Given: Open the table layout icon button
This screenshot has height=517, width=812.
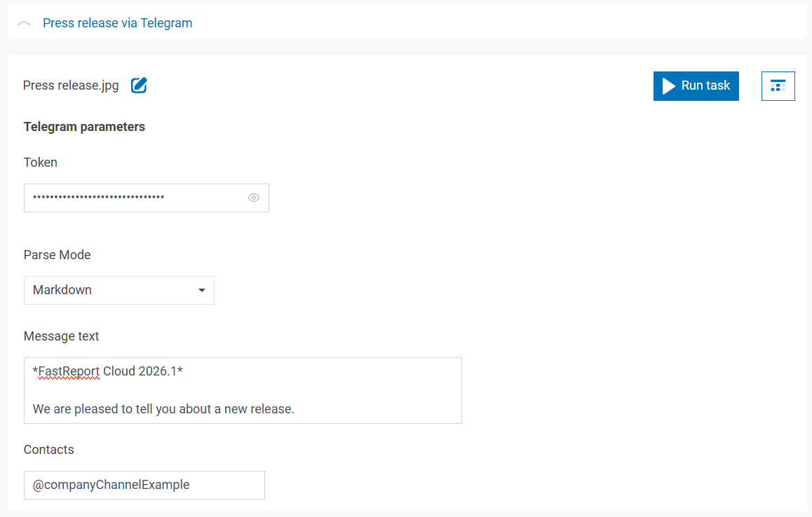Looking at the screenshot, I should 778,85.
